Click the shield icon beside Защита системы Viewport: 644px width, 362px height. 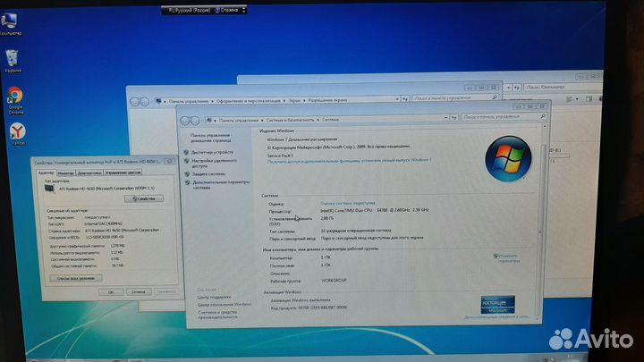(187, 174)
